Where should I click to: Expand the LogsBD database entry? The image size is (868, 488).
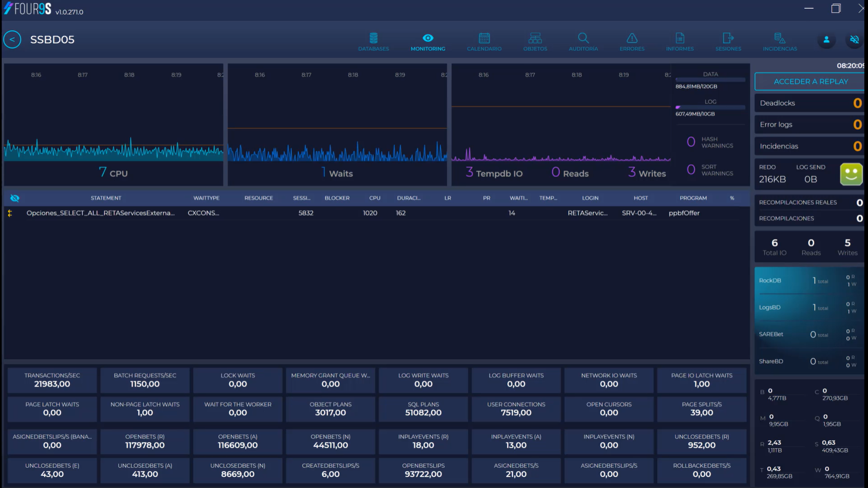(x=809, y=307)
